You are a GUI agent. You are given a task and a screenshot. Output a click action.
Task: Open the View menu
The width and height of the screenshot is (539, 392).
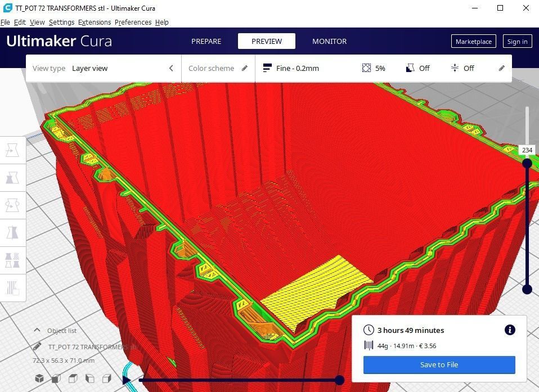(37, 22)
